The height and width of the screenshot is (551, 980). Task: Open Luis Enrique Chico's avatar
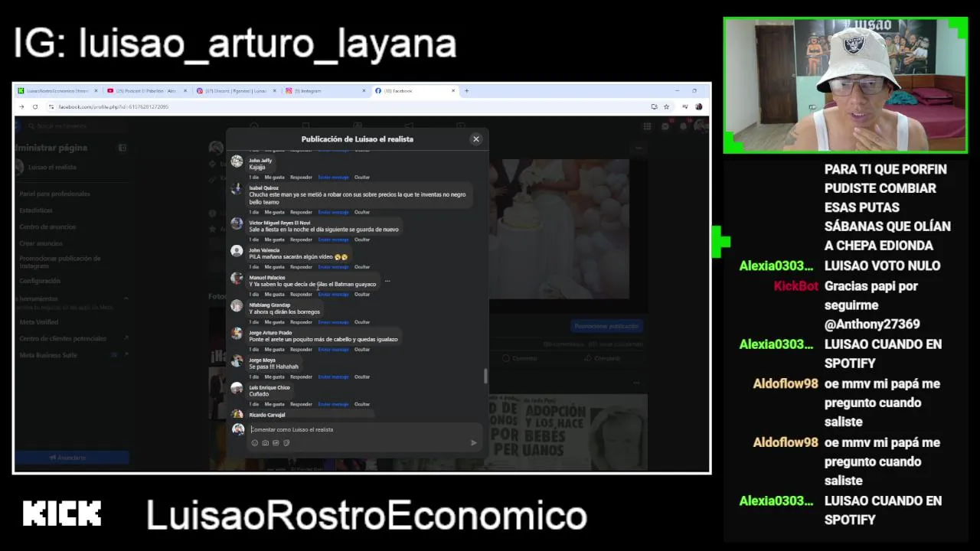(x=237, y=389)
